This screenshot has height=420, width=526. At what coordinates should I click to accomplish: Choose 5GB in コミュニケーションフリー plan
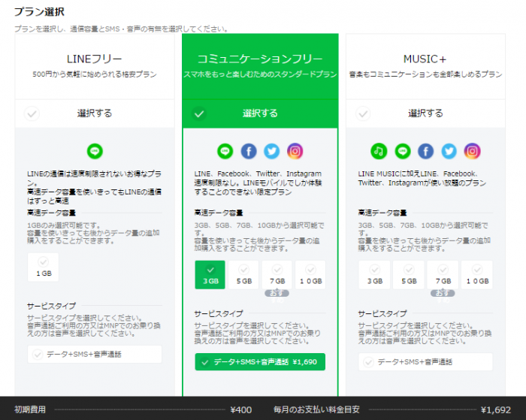243,275
